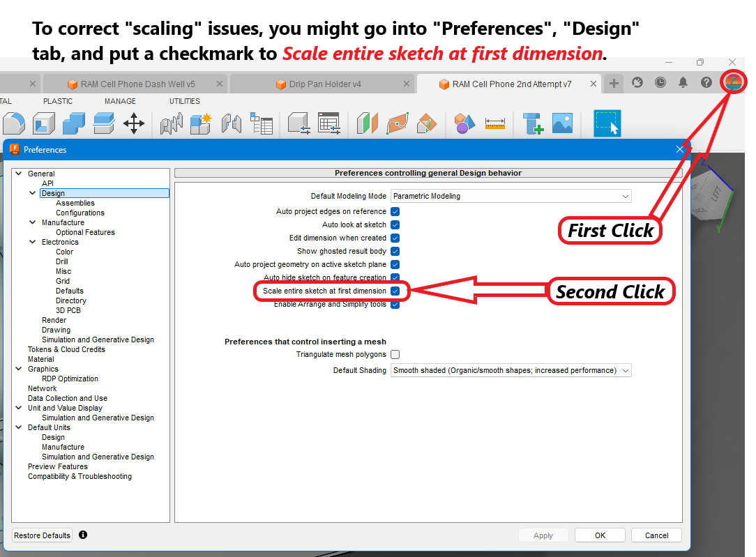Click the OK button
Viewport: 756px width, 557px height.
tap(600, 535)
